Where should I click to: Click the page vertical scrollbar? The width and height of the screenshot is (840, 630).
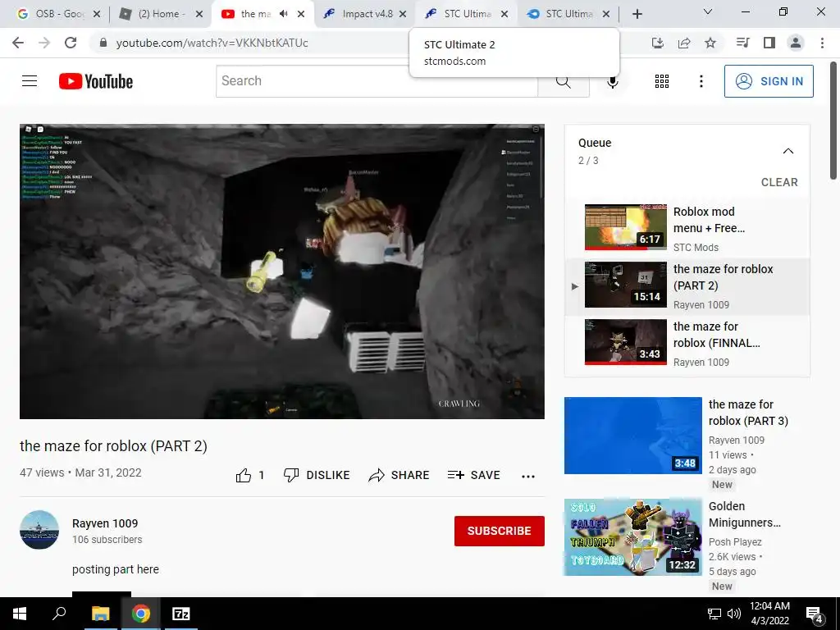(x=833, y=121)
